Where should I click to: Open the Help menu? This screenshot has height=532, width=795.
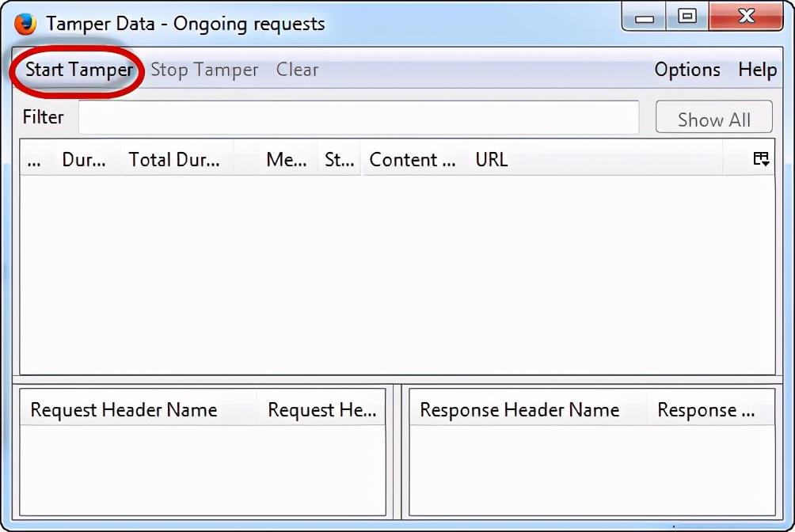click(758, 70)
